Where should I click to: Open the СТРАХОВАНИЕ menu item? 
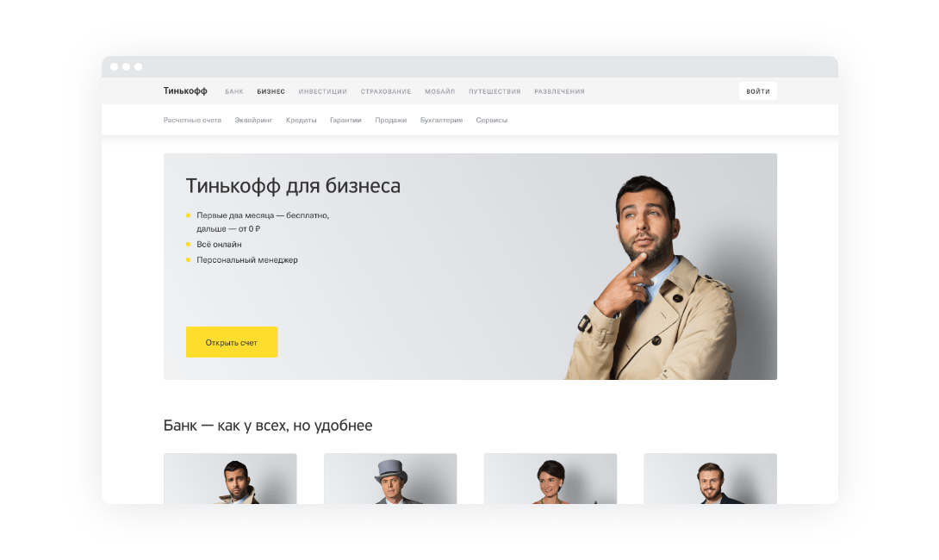386,91
